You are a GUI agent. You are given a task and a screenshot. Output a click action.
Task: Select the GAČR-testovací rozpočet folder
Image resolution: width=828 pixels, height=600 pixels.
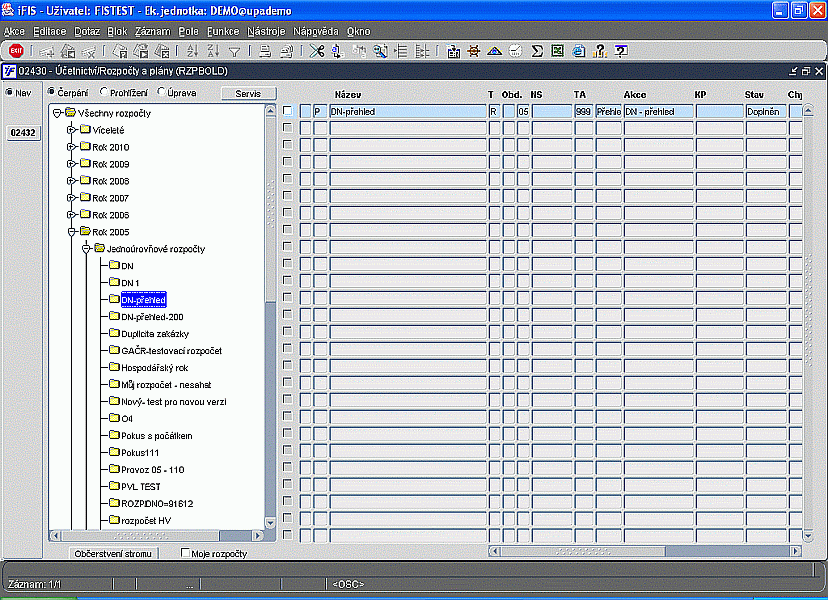[x=171, y=351]
